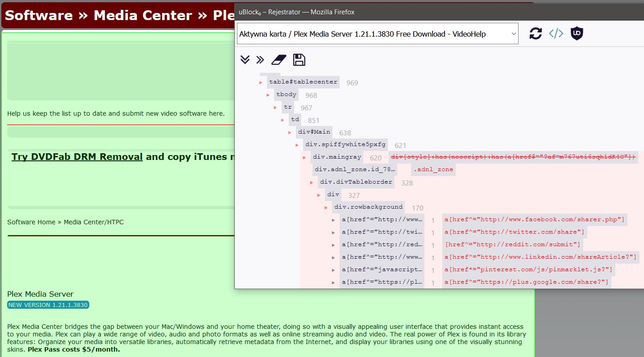Click the Media Center/HTPC breadcrumb link
The width and height of the screenshot is (644, 357).
point(94,222)
